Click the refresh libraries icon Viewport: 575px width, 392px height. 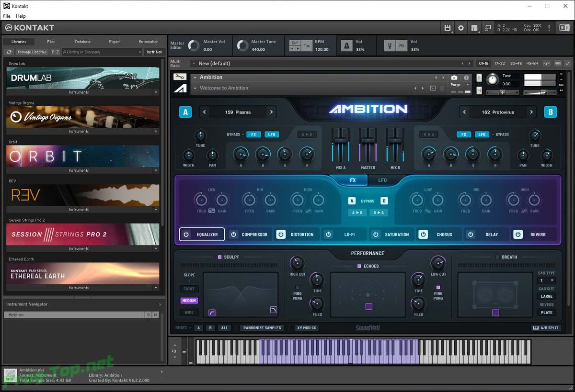point(9,52)
